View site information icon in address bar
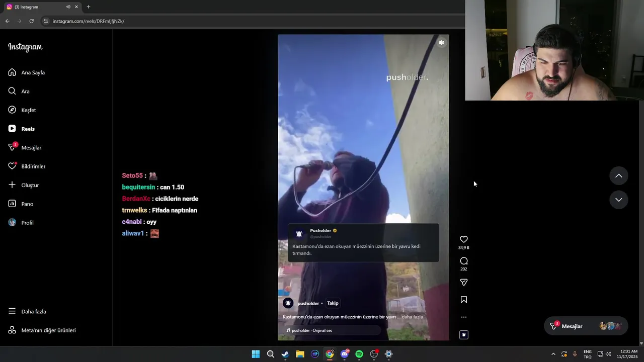 pyautogui.click(x=46, y=21)
